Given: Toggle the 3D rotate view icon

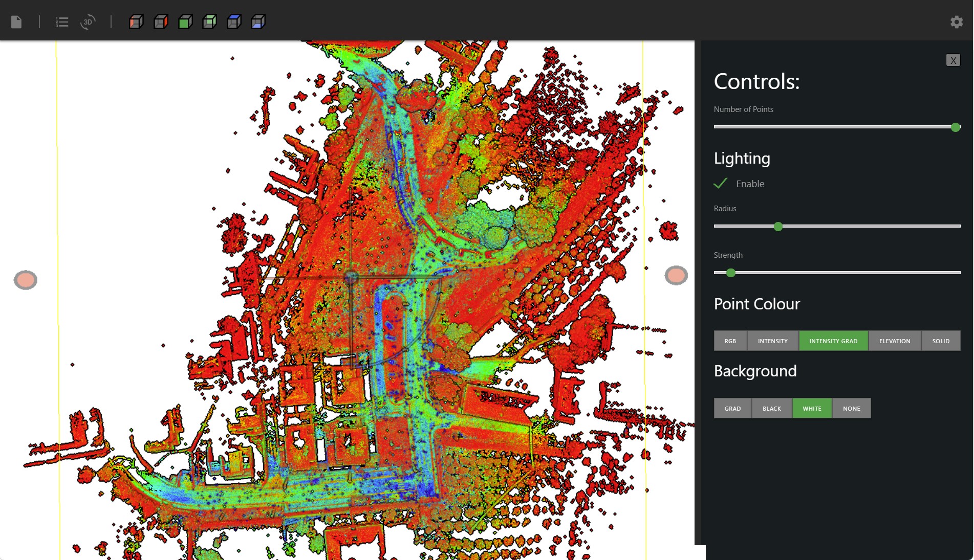Looking at the screenshot, I should [88, 22].
